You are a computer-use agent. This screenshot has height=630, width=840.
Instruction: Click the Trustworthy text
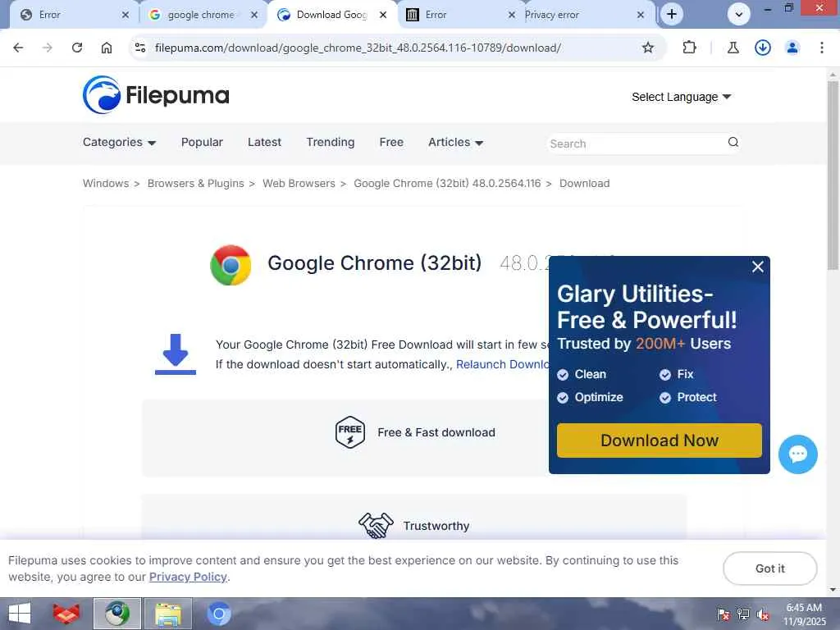[436, 526]
